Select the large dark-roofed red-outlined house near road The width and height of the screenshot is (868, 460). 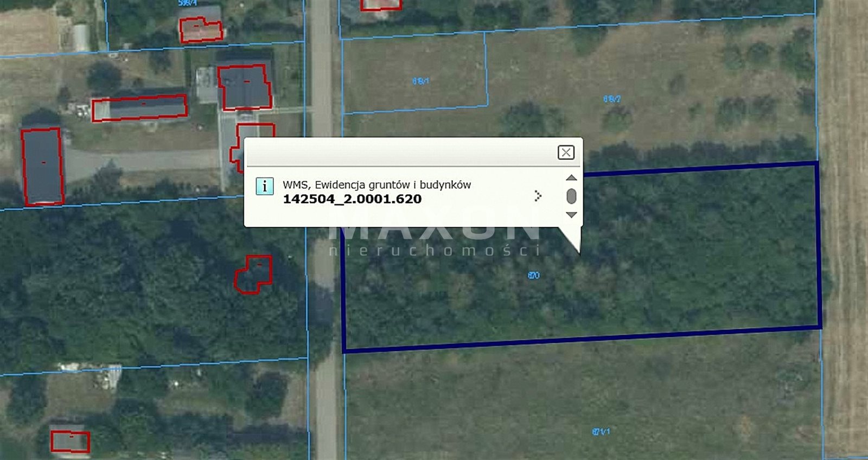[245, 87]
